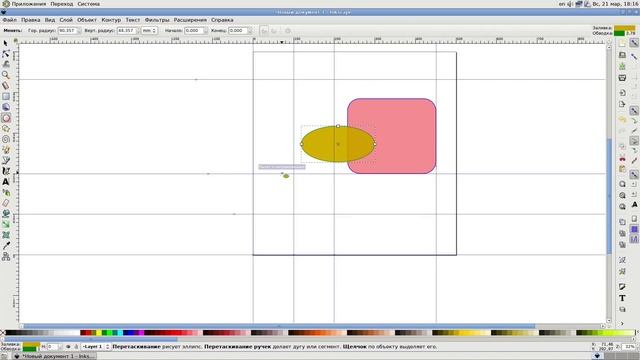
Task: Select the Calligraphy tool
Action: [x=6, y=171]
